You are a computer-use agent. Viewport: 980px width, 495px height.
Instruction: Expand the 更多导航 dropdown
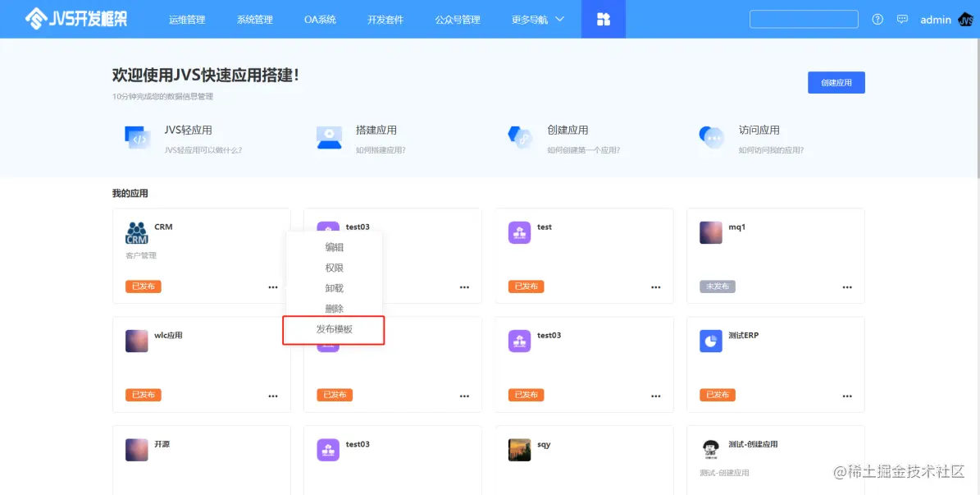pyautogui.click(x=537, y=20)
